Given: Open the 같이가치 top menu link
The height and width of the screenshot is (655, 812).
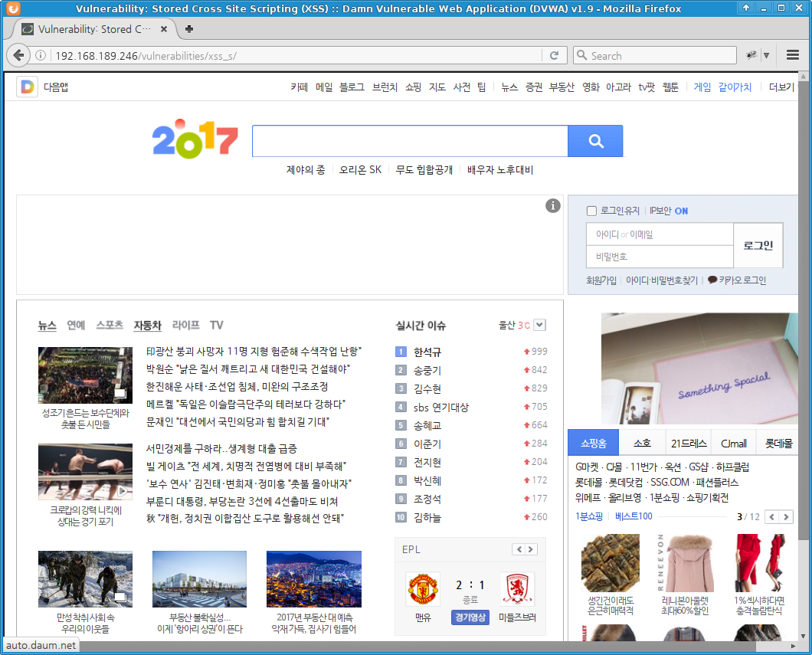Looking at the screenshot, I should [x=735, y=87].
